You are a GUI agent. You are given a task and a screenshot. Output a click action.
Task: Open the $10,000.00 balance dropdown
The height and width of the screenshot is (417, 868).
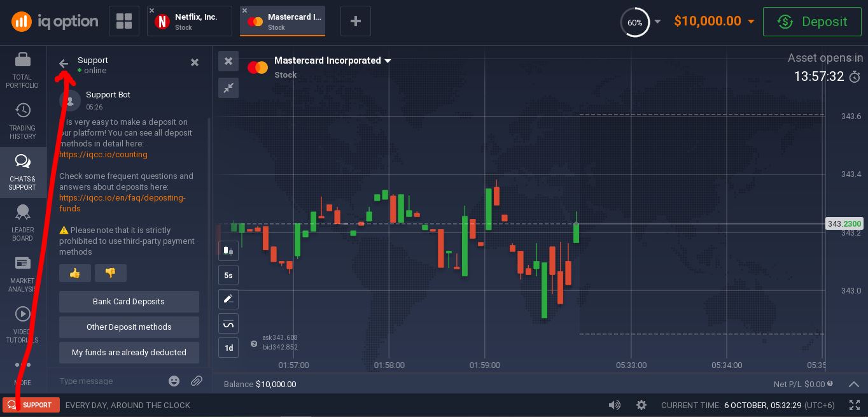714,21
